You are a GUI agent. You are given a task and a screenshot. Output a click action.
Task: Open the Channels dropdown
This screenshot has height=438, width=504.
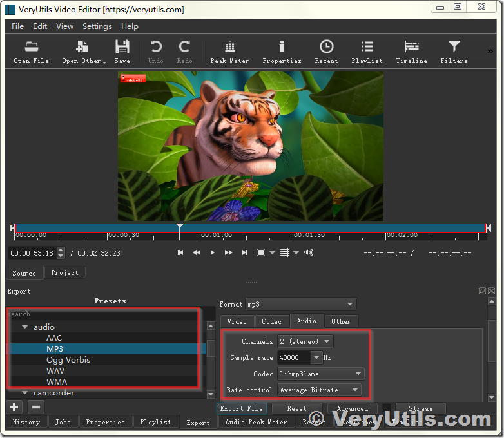click(x=305, y=341)
